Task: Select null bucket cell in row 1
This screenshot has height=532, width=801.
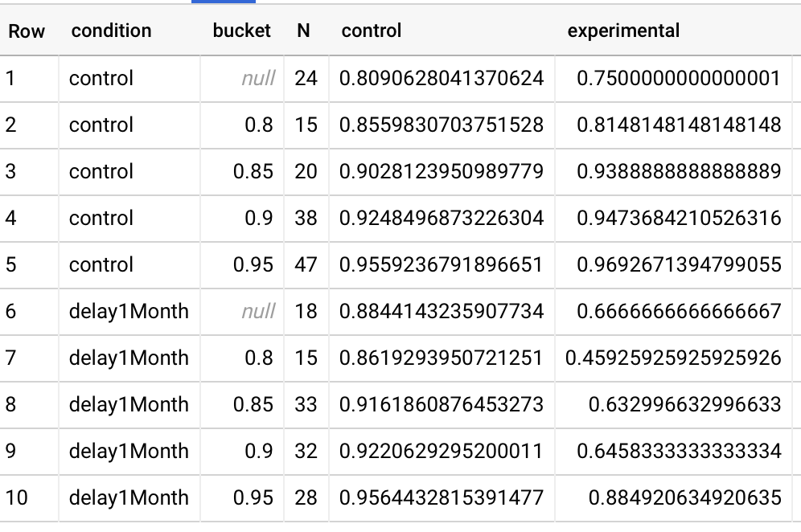Action: pyautogui.click(x=257, y=79)
